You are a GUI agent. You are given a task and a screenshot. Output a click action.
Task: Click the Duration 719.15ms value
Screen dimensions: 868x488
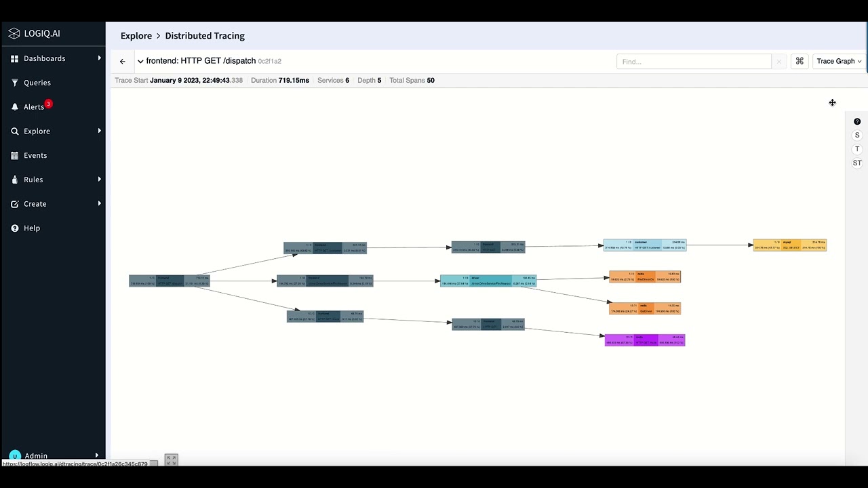tap(294, 80)
